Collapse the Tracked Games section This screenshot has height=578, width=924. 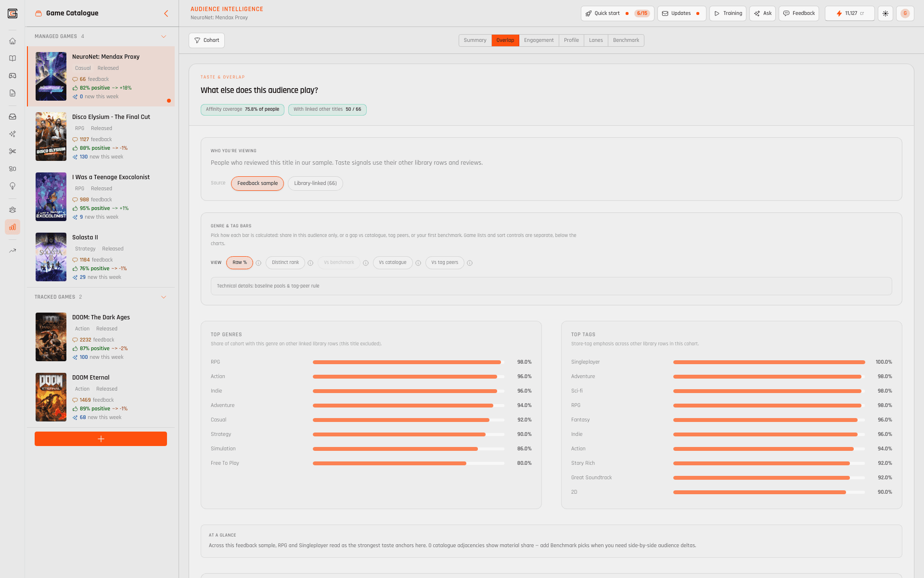[163, 297]
